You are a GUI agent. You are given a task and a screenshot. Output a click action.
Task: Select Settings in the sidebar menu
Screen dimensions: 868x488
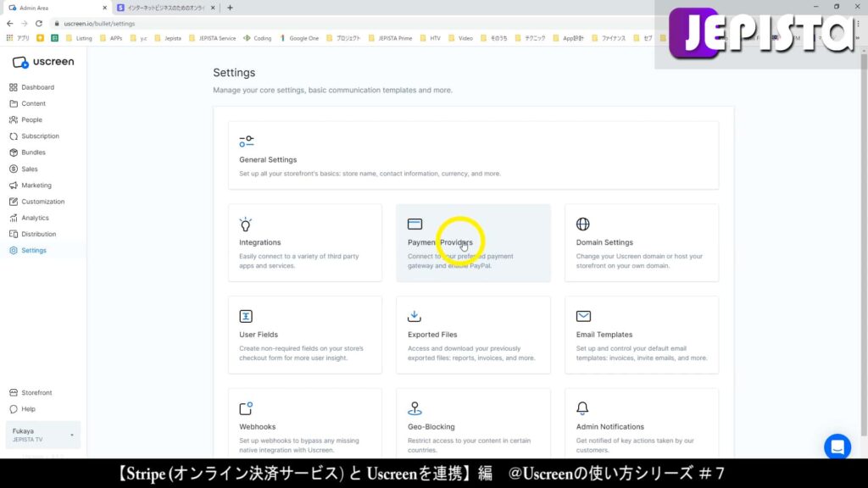click(28, 251)
